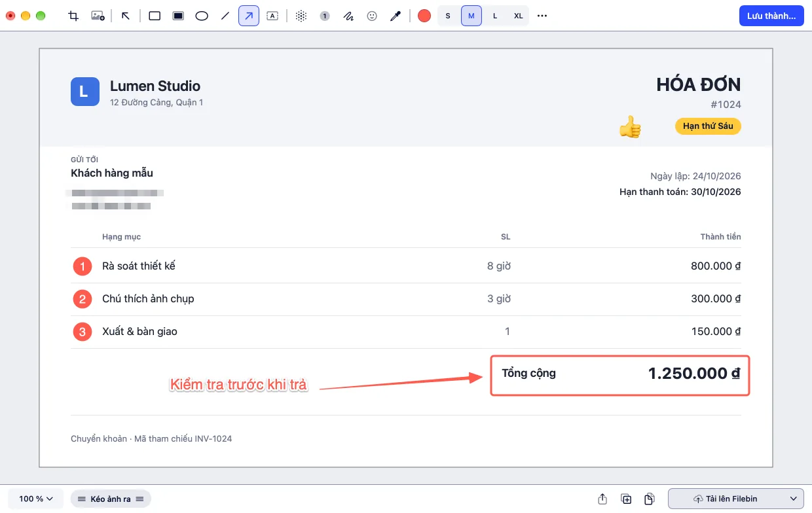Set annotation size to L

tap(495, 16)
